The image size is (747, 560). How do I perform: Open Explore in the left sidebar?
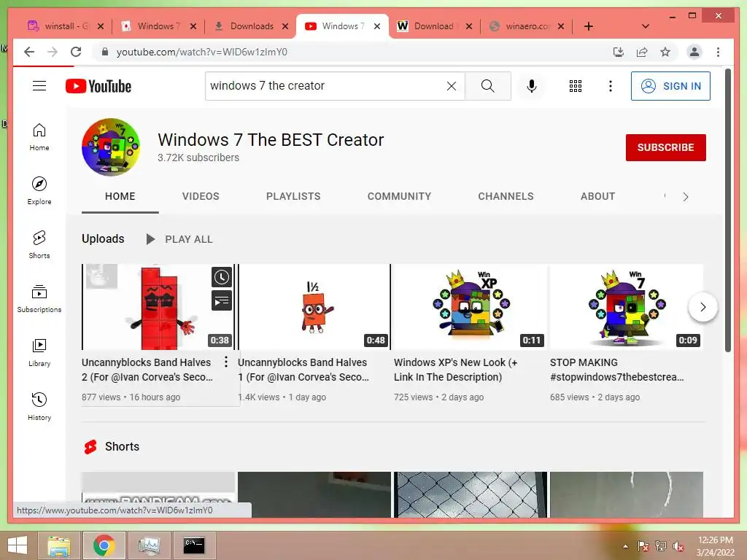[39, 190]
